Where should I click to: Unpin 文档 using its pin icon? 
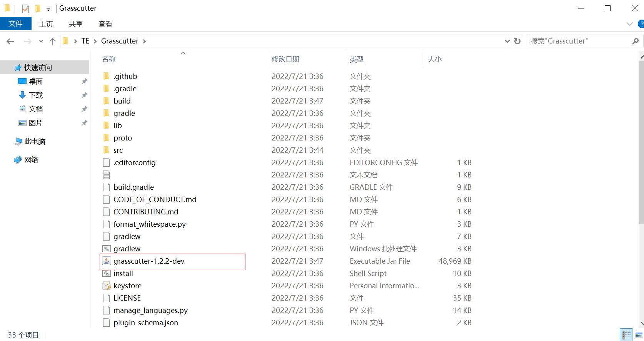click(84, 109)
